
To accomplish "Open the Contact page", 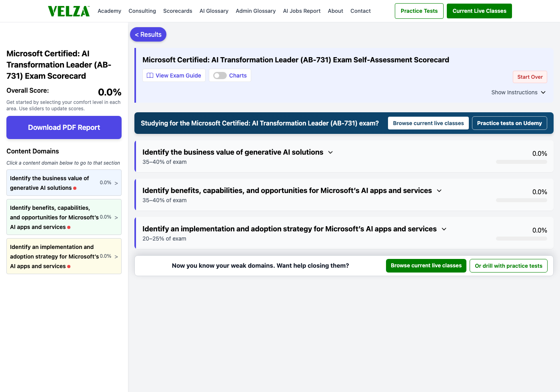I will (360, 11).
